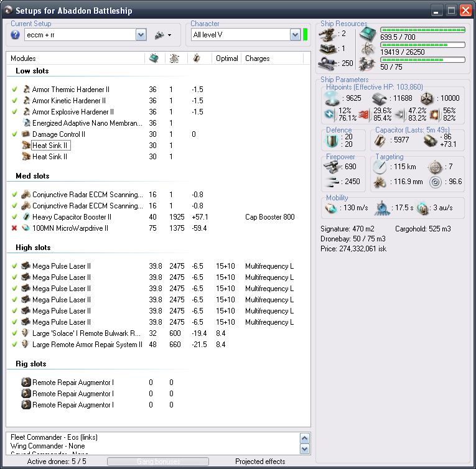Screen dimensions: 476x469
Task: Toggle Armor Thermic Hardener II active state
Action: click(14, 89)
